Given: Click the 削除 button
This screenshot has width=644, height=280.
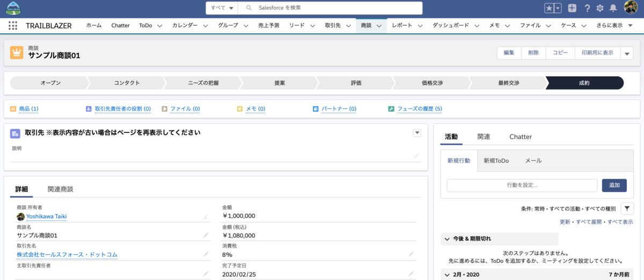Looking at the screenshot, I should (533, 53).
